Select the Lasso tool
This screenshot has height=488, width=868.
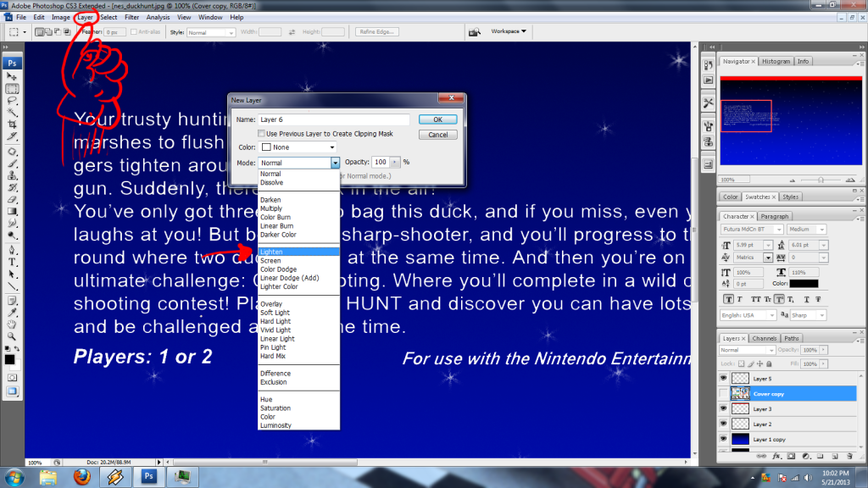click(13, 100)
